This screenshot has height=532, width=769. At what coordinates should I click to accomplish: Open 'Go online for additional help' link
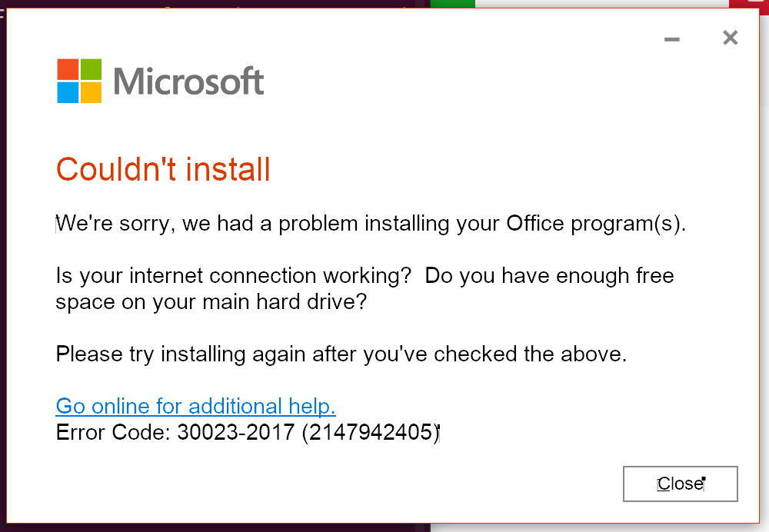click(x=195, y=406)
